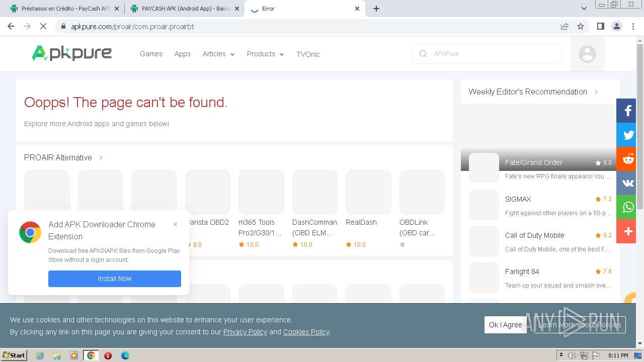Click Install Now button
The image size is (644, 362).
(115, 279)
